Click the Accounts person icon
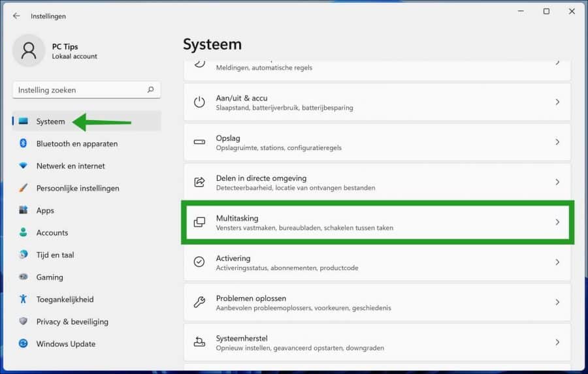588x374 pixels. [x=24, y=232]
